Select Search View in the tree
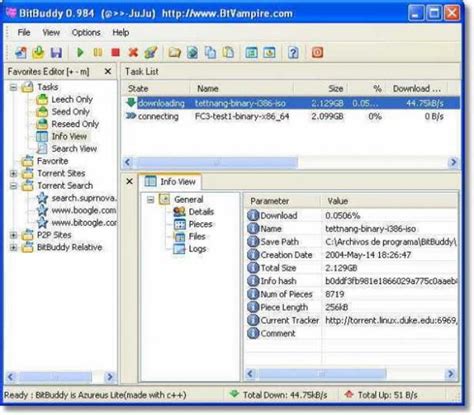 point(74,149)
